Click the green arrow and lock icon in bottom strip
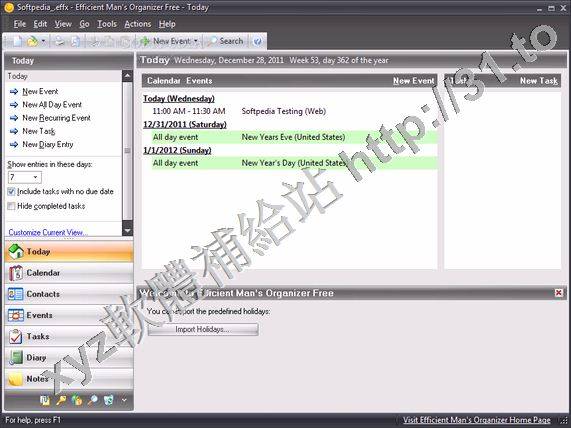The image size is (571, 428). point(77,400)
